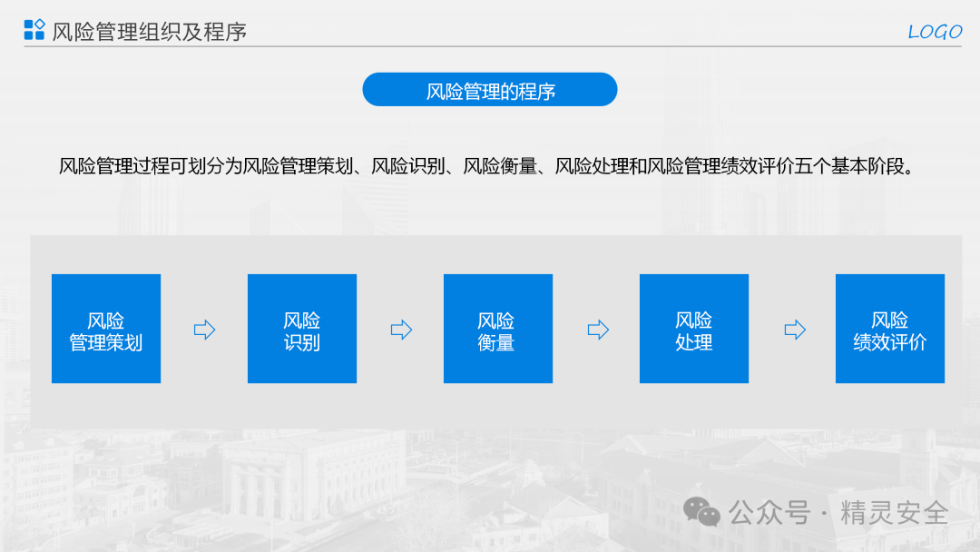This screenshot has height=552, width=980.
Task: Click the blue pill button 风险管理的程序
Action: 490,89
